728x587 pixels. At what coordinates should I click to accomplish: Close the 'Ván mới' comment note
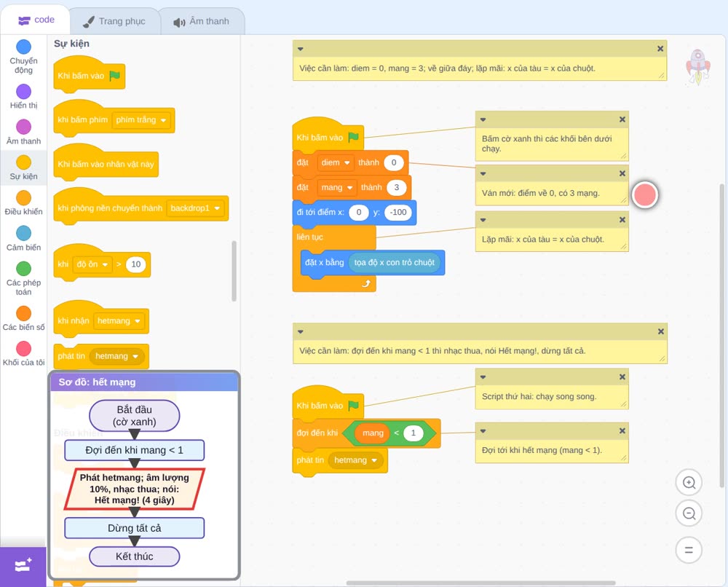[622, 173]
